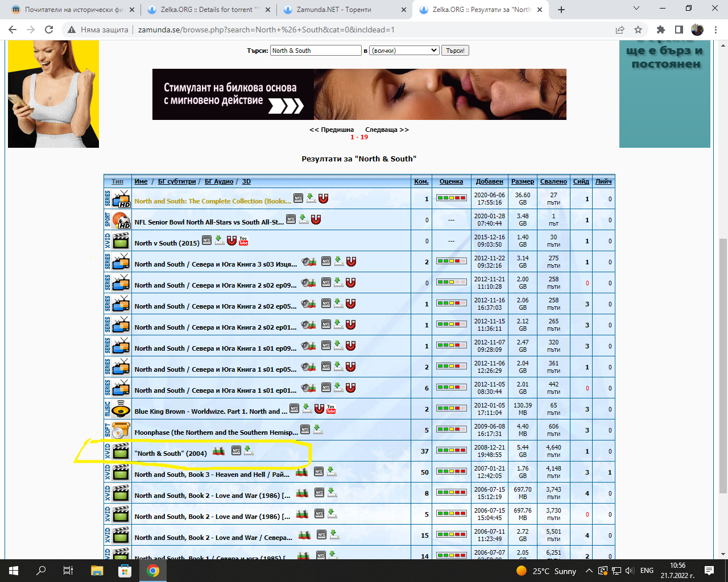Open the NFO icon for the Moonphase torrent
This screenshot has height=582, width=728.
point(305,430)
